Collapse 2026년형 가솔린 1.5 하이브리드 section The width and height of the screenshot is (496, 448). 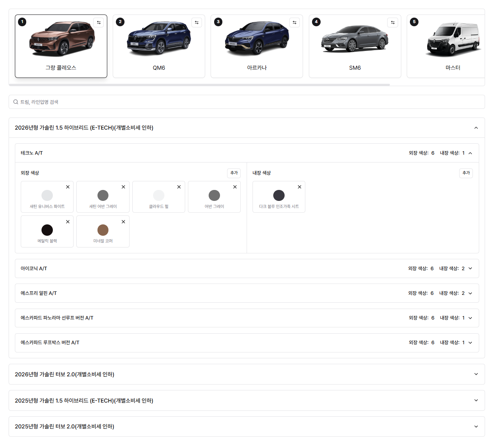pos(476,128)
